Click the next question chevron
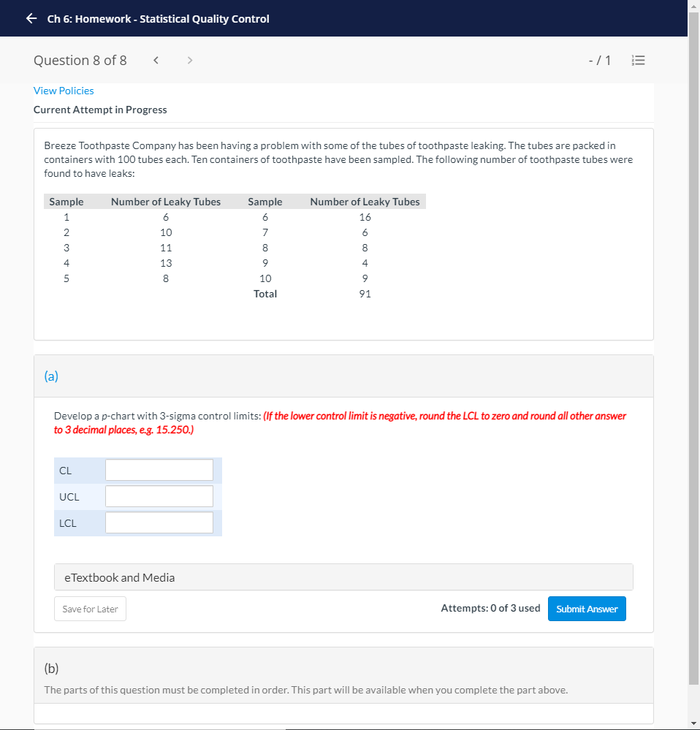 pos(189,60)
